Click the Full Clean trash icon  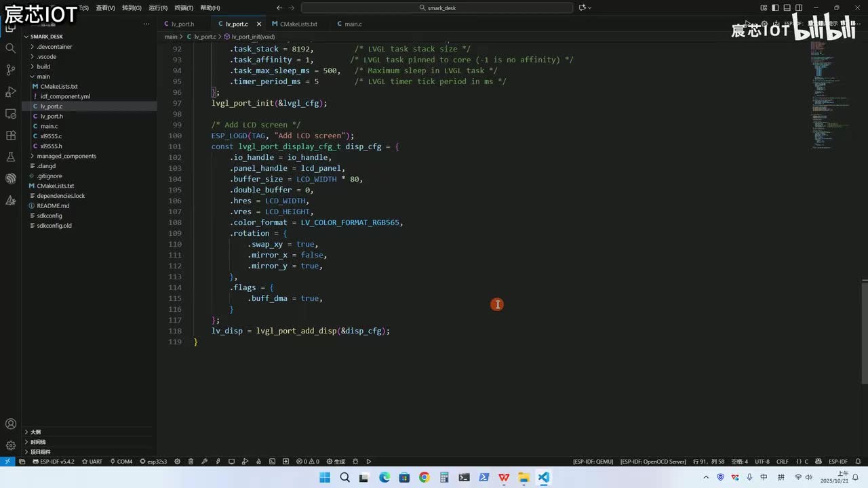(x=191, y=462)
